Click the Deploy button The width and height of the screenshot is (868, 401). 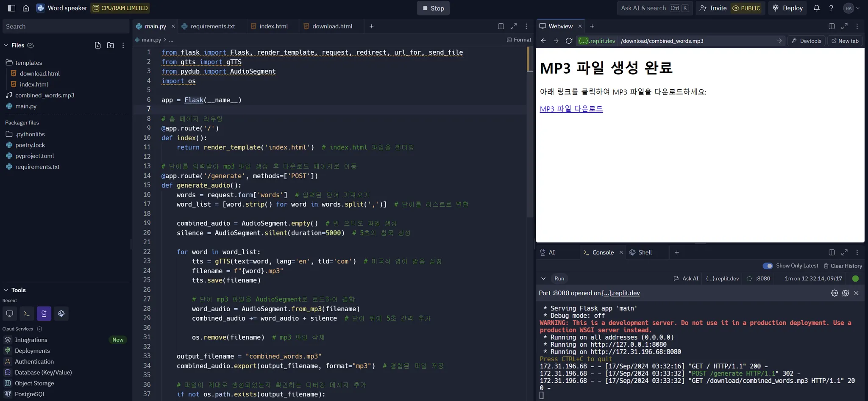click(788, 8)
